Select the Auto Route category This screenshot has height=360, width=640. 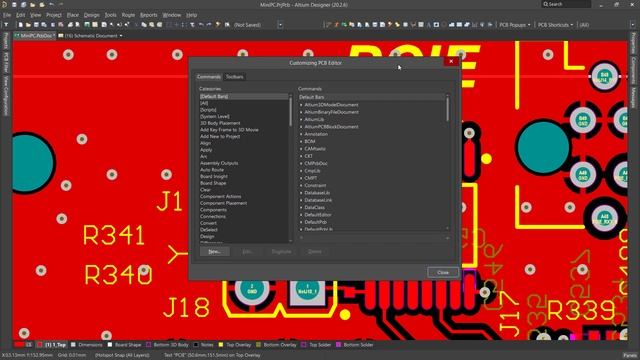pos(212,170)
